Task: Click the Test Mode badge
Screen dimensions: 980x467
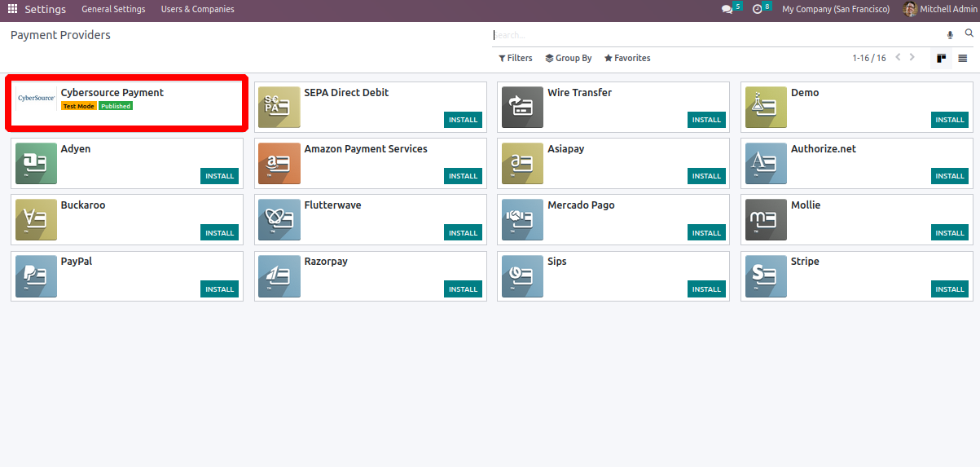Action: coord(79,106)
